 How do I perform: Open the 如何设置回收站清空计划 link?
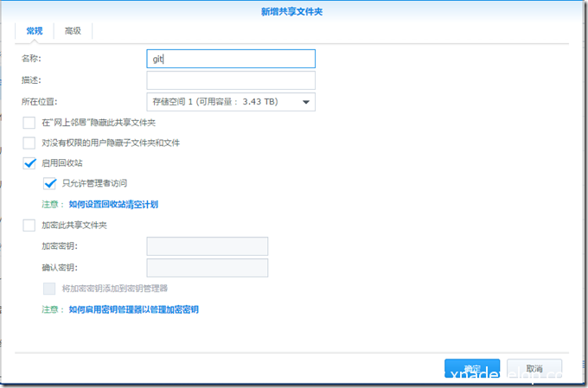point(113,205)
